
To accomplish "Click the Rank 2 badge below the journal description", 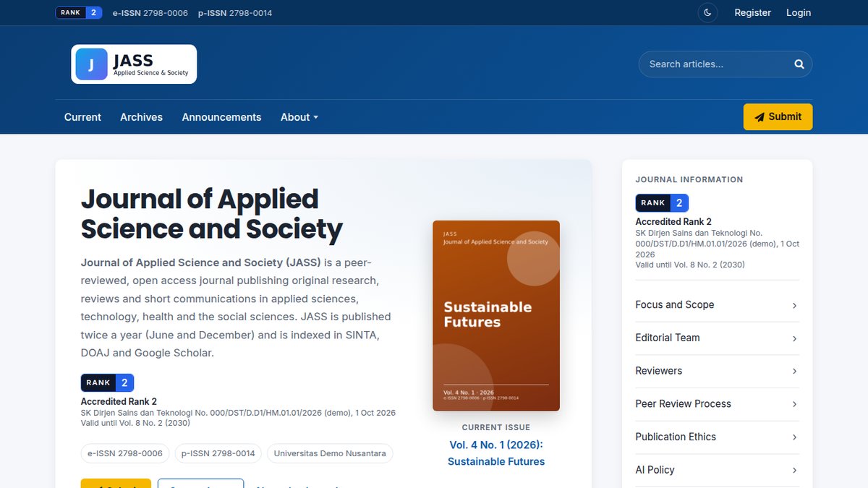I will (107, 383).
